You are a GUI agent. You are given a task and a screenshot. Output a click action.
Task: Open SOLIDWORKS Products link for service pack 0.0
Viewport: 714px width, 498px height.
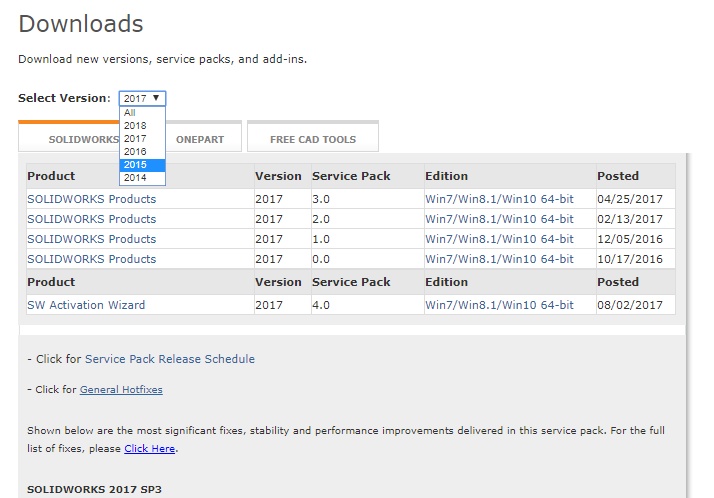92,259
